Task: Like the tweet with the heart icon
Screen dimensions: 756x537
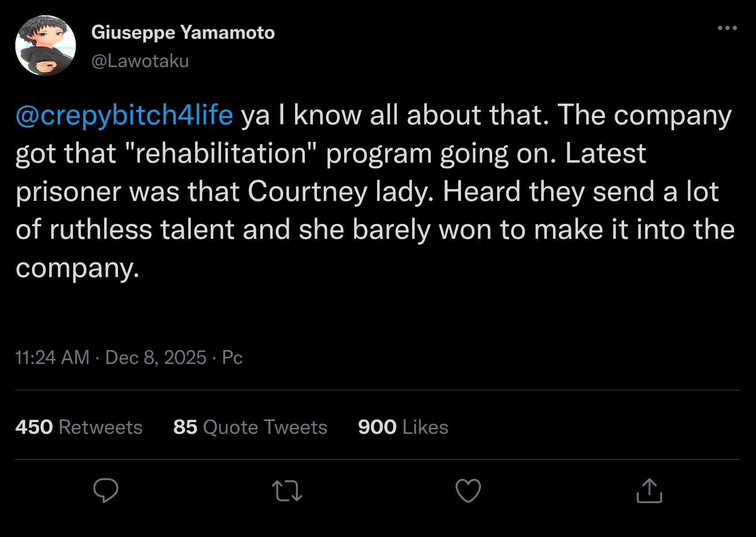Action: (468, 490)
